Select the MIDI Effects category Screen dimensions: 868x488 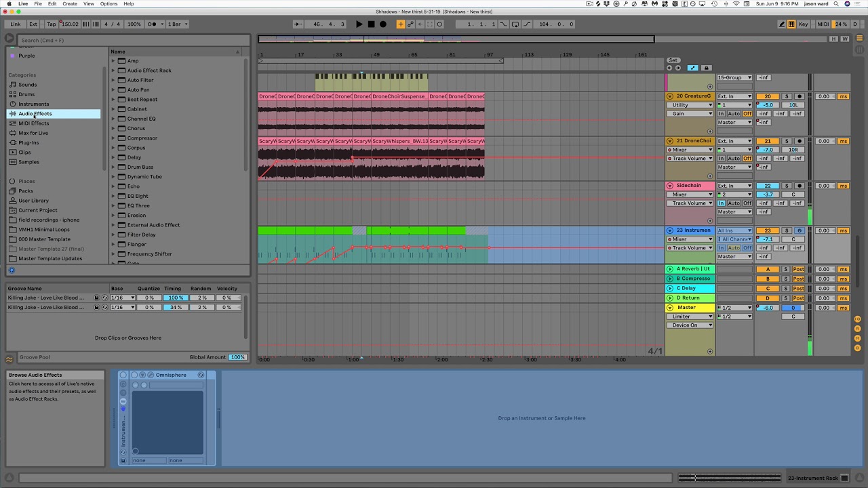[33, 123]
